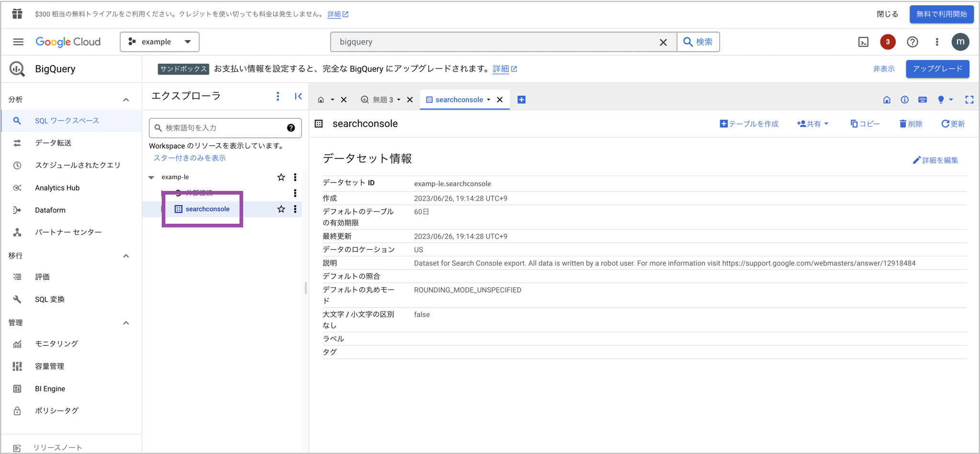The image size is (980, 454).
Task: Open actions menu for searchconsole dataset
Action: tap(295, 209)
